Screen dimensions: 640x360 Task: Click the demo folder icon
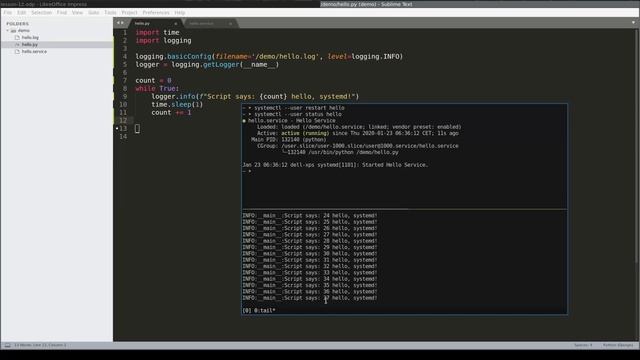13,31
